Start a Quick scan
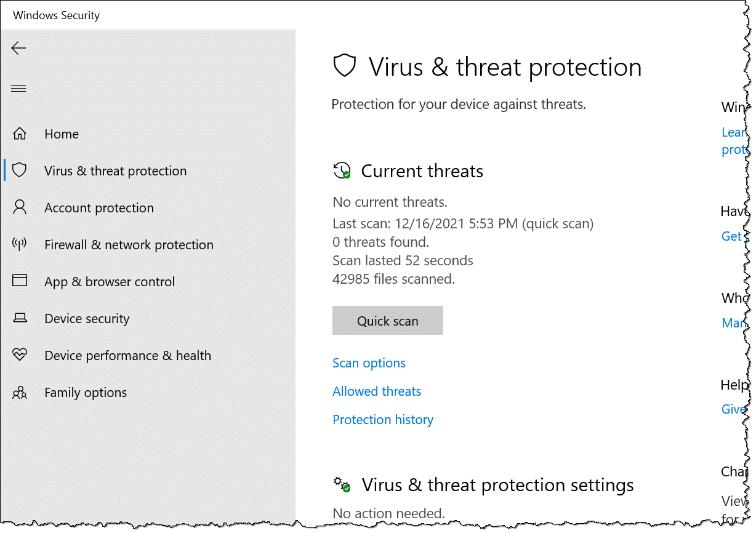756x533 pixels. (387, 320)
